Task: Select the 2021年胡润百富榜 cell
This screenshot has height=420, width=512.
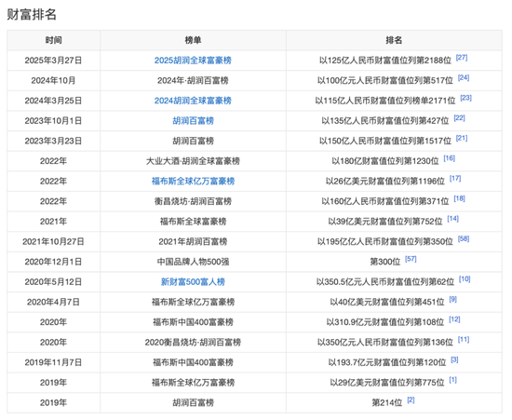Action: click(x=193, y=242)
